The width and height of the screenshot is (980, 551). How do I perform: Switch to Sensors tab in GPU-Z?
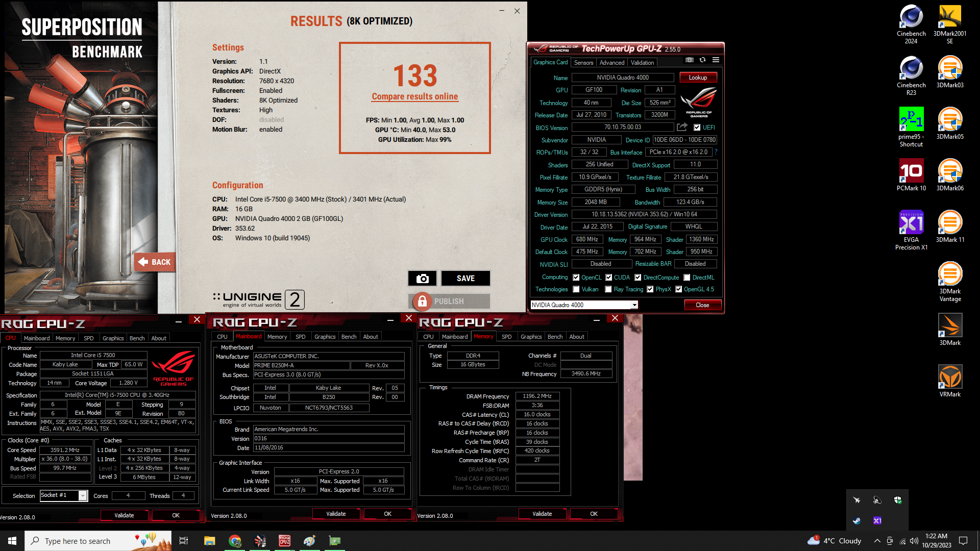click(583, 62)
